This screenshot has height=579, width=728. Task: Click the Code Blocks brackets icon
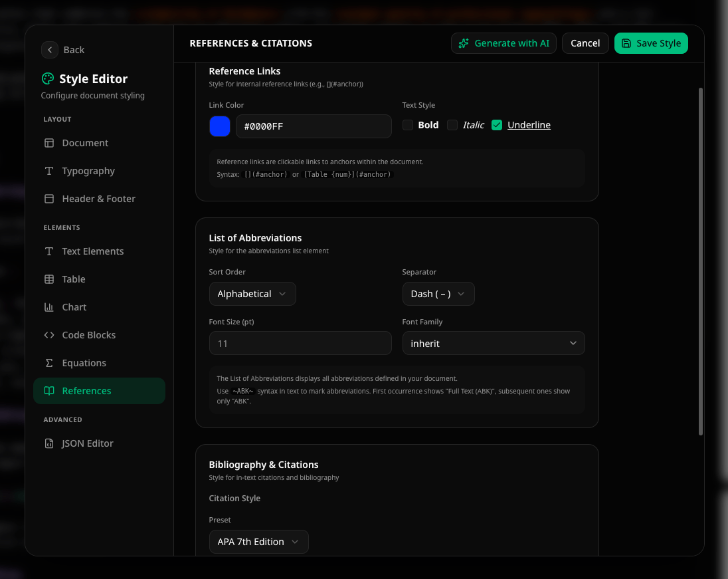pos(49,335)
